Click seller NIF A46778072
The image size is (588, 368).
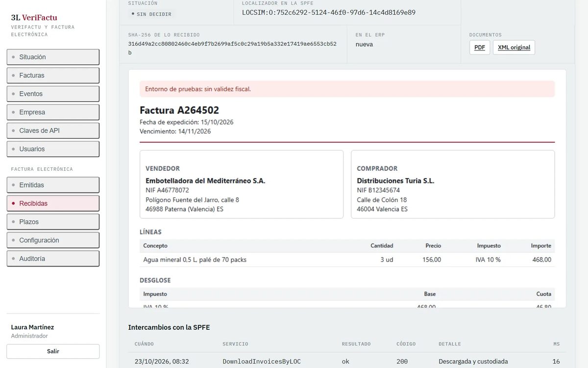pos(167,190)
